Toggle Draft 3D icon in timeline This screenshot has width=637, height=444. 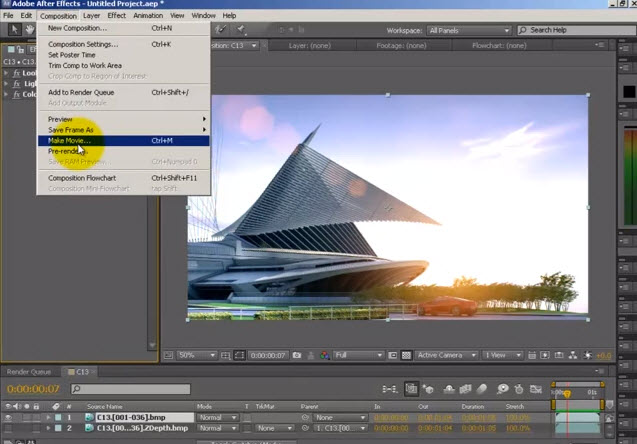point(428,389)
